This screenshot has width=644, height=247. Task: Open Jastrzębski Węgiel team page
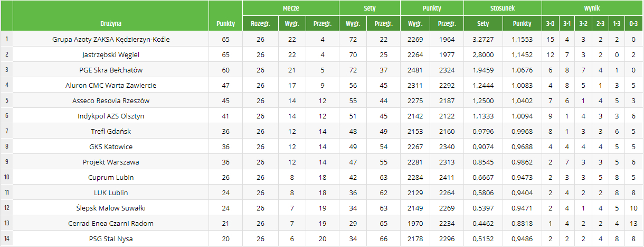click(x=111, y=54)
